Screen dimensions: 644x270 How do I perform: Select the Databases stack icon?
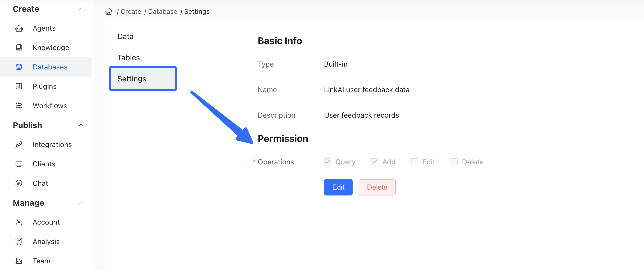[x=19, y=67]
